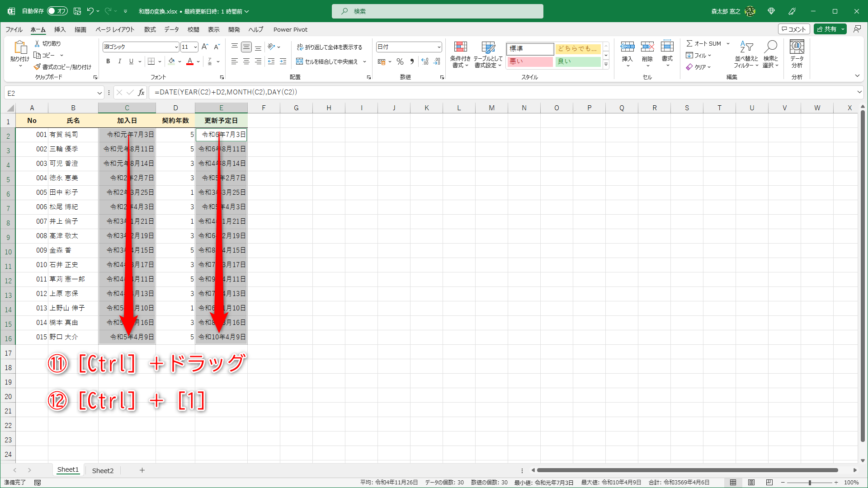Click the insert function fx icon
This screenshot has width=868, height=488.
coord(141,93)
